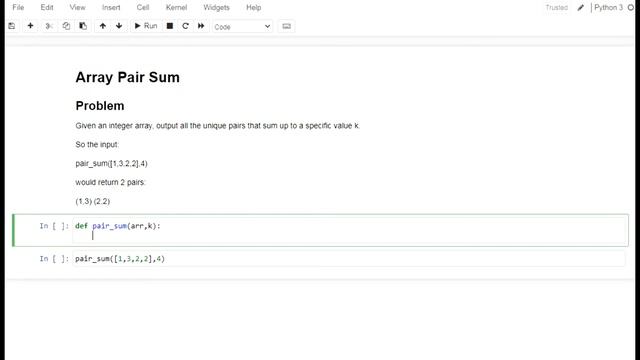Copy the selected cell via the toolbar copy icon
This screenshot has width=640, height=360.
coord(66,26)
